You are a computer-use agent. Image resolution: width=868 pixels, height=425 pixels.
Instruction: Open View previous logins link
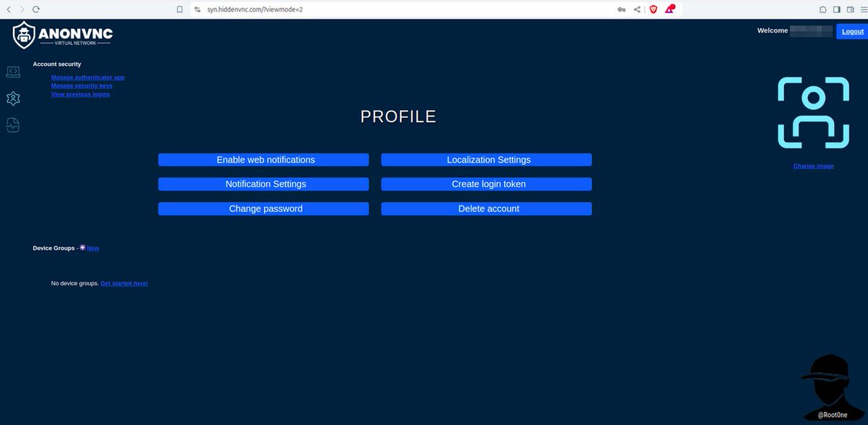click(x=80, y=94)
